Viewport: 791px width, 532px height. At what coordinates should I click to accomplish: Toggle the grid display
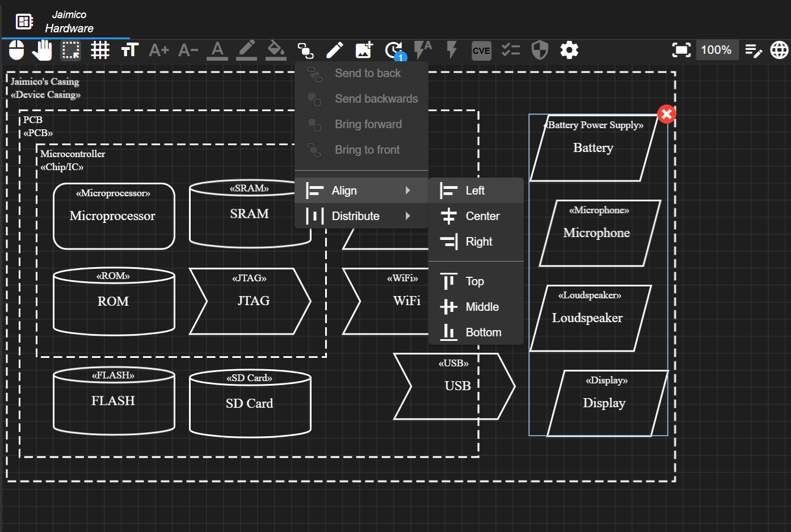(x=100, y=50)
